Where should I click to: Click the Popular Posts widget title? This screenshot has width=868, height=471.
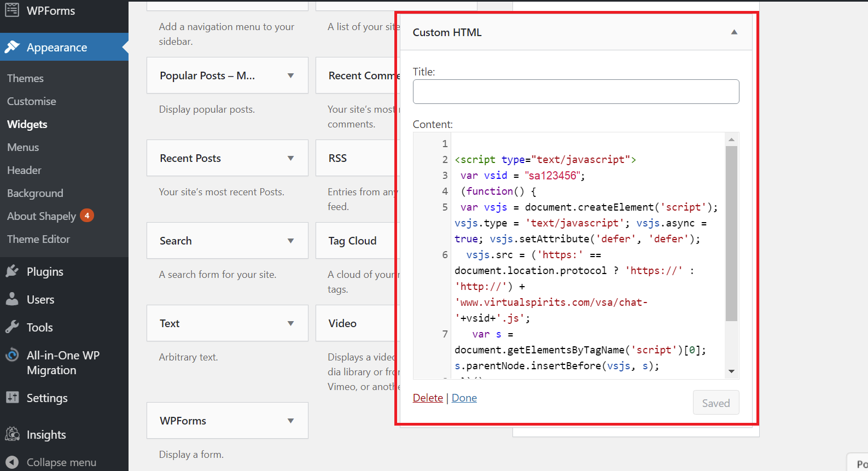[x=207, y=75]
